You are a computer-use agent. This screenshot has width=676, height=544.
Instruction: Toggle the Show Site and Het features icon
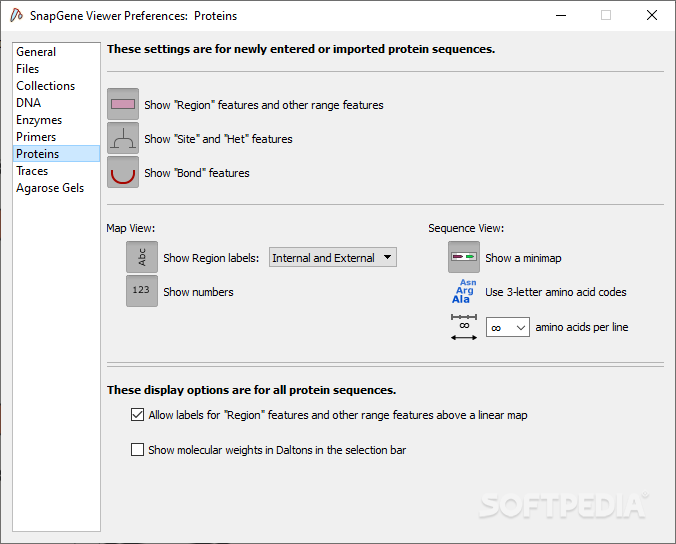123,138
